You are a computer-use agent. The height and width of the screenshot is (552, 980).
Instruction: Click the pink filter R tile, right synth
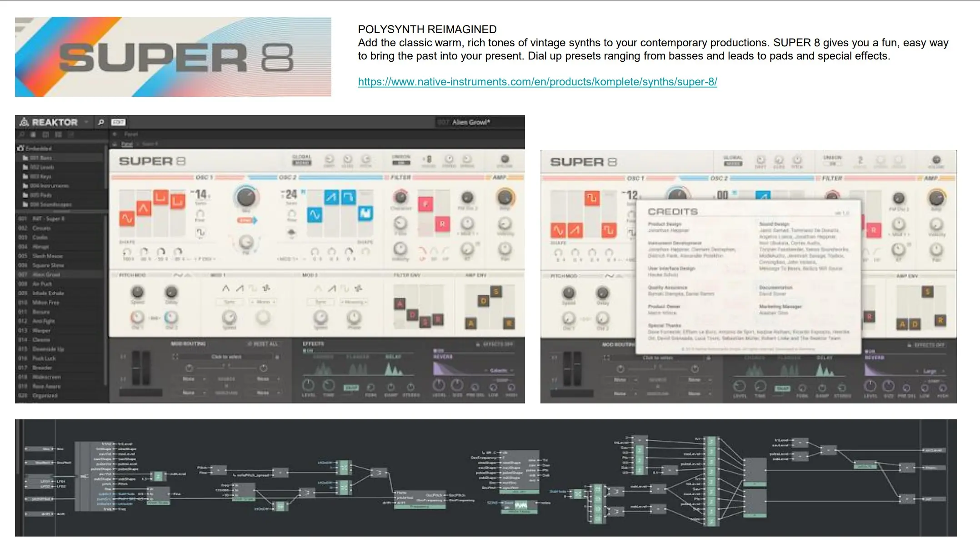[x=873, y=230]
